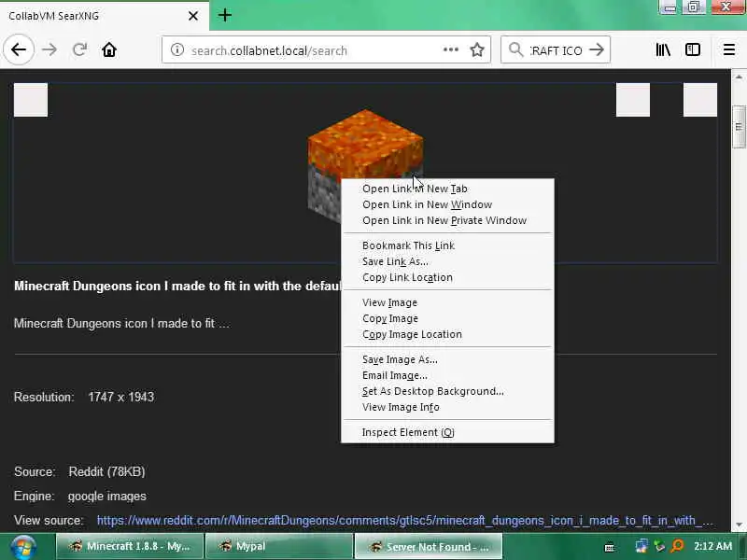Click the page scrollbar down arrow

pos(739,525)
